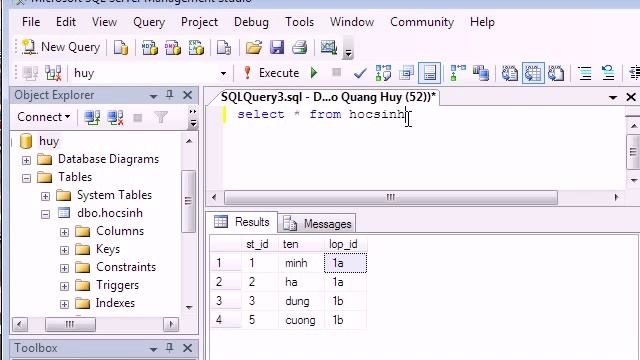The image size is (640, 360).
Task: Expand the Keys folder
Action: click(x=64, y=250)
